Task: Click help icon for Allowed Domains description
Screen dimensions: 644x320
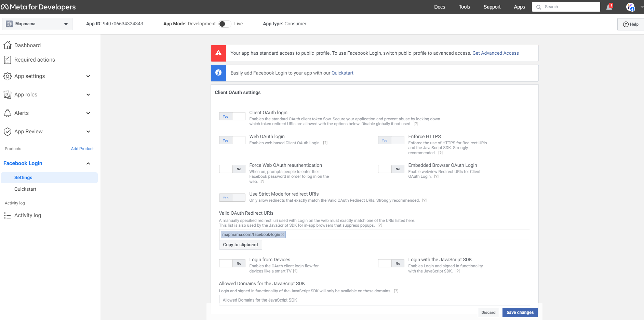Action: pyautogui.click(x=396, y=291)
